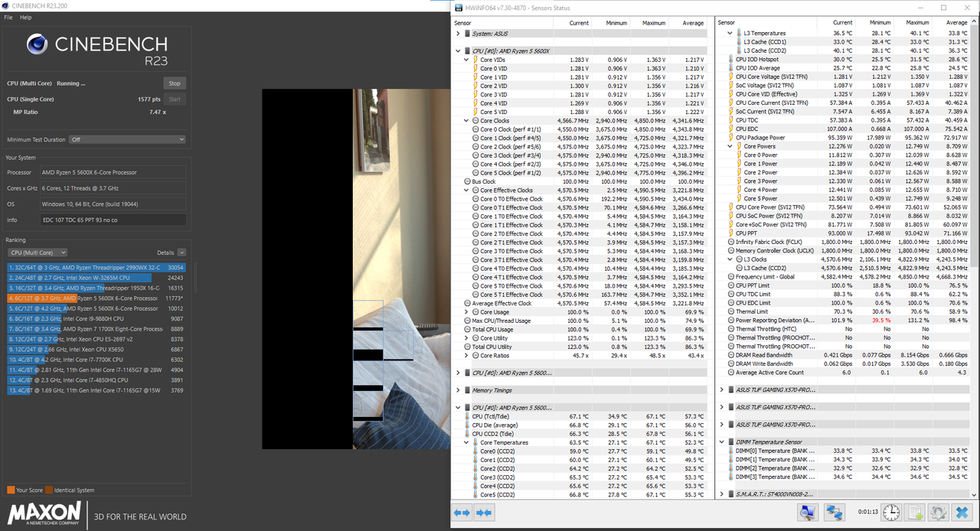Select the orange Ryzen 5 5600X ranking bar
Image resolution: width=980 pixels, height=531 pixels.
(97, 298)
